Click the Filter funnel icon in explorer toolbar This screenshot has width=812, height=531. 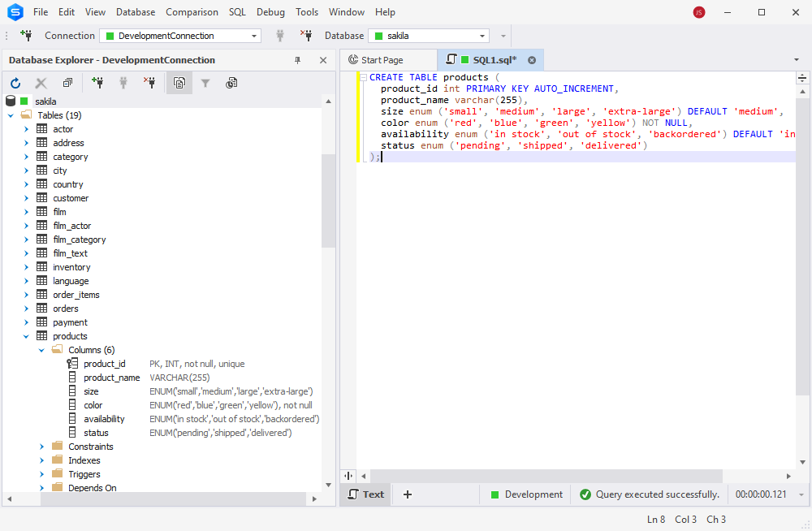pos(205,83)
